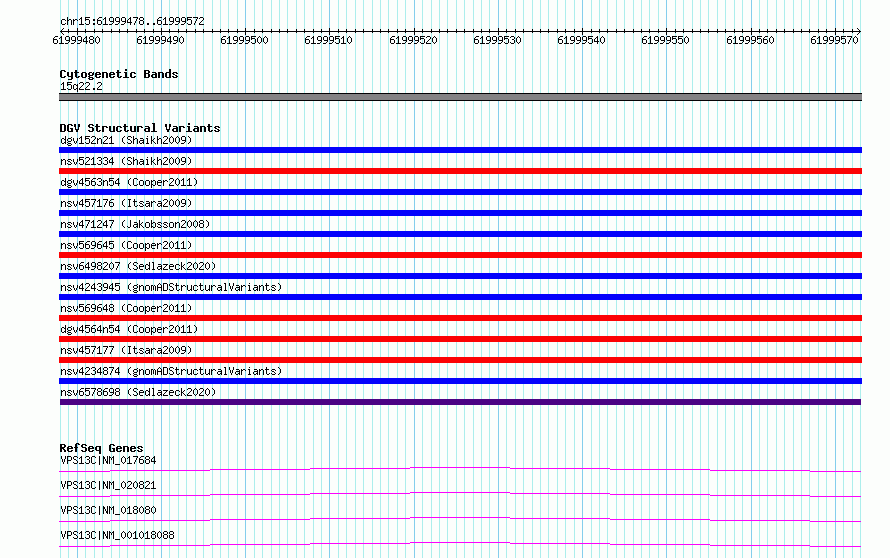Click the Cytogenetic Bands track title
The image size is (890, 558).
119,74
